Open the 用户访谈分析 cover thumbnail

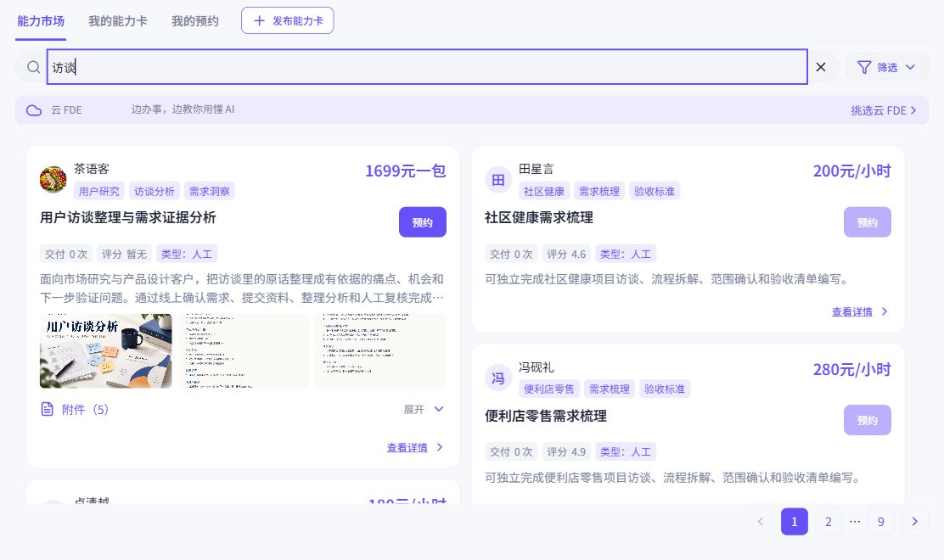(x=106, y=350)
